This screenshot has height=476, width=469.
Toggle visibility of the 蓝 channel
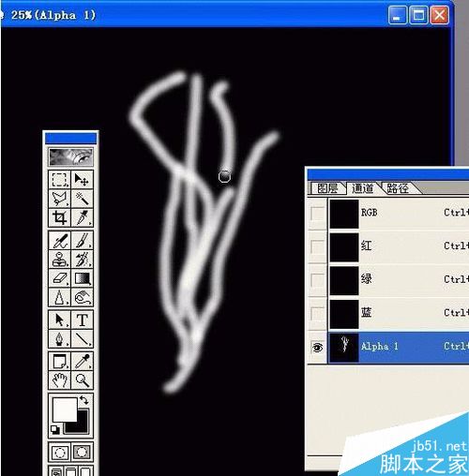tap(317, 313)
